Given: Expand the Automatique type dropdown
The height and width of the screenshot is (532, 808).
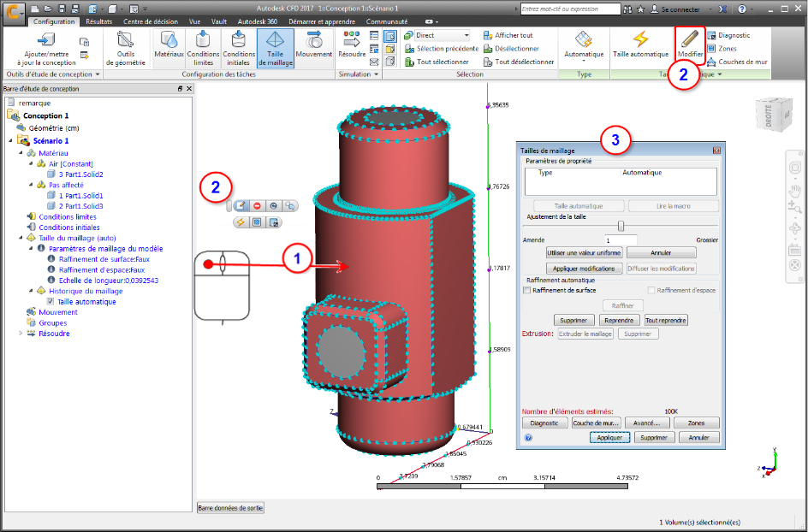Looking at the screenshot, I should pyautogui.click(x=584, y=61).
